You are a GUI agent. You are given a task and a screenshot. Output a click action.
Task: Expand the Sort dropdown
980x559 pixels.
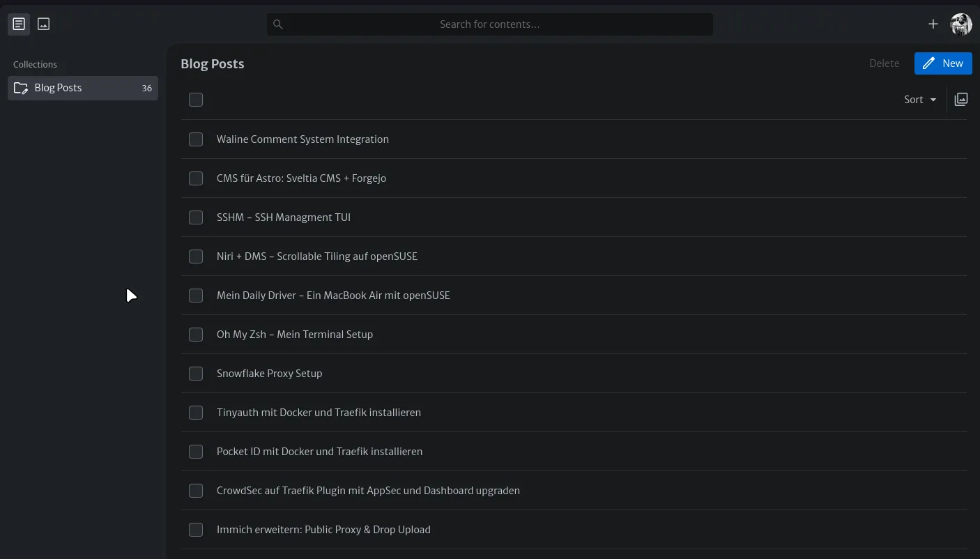coord(920,100)
